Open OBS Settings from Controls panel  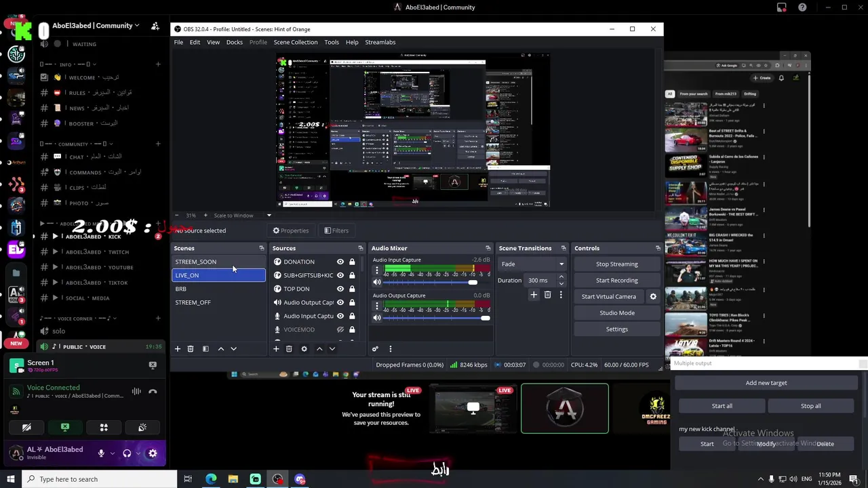tap(617, 329)
